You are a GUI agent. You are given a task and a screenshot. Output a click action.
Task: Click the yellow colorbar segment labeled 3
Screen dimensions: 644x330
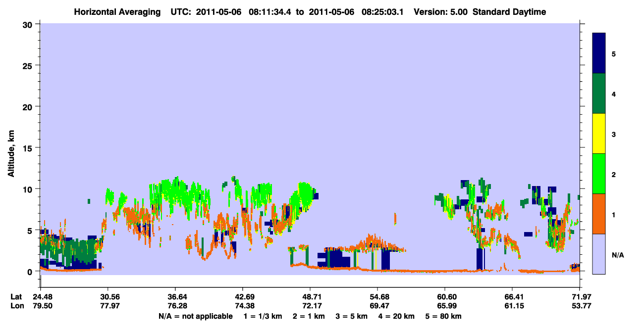tap(599, 134)
